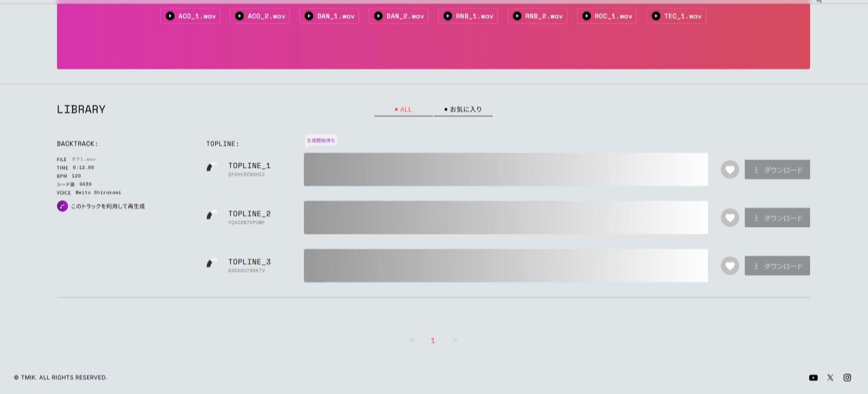The height and width of the screenshot is (394, 868).
Task: Click the purple regenerate track icon
Action: pyautogui.click(x=63, y=206)
